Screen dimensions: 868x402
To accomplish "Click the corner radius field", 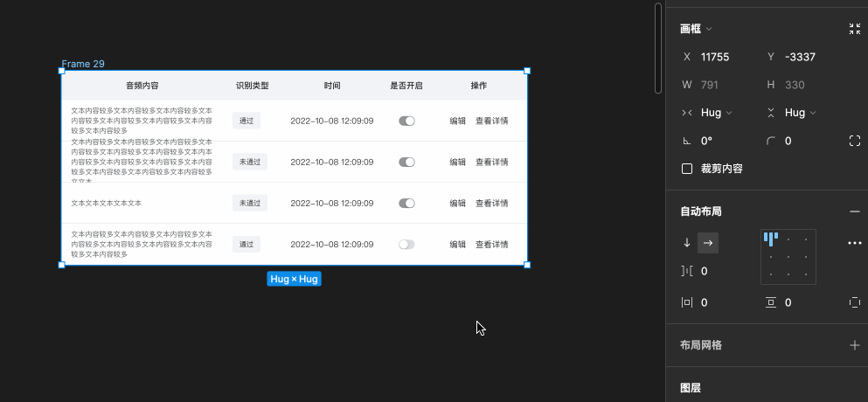I will tap(788, 142).
